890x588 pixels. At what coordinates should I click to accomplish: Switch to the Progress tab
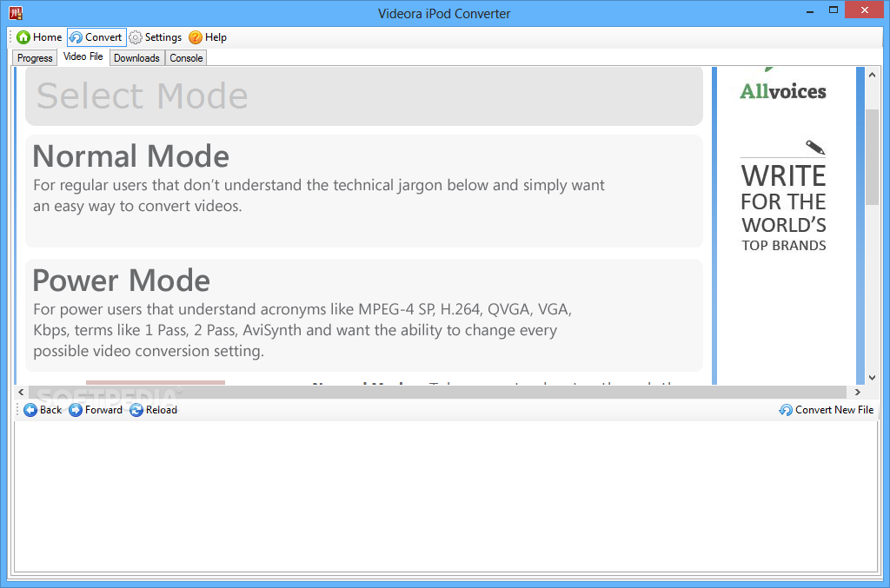click(35, 58)
